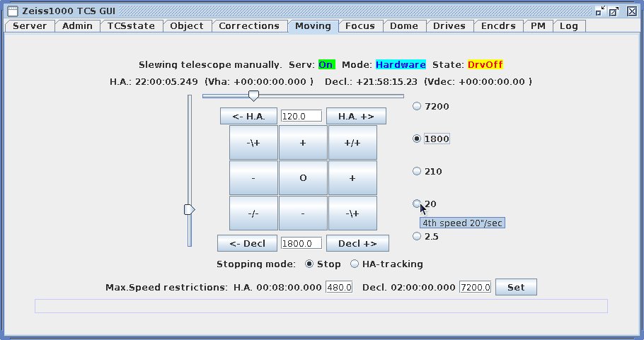644x340 pixels.
Task: Click the Vdec value +00:00:00.00
Action: click(492, 81)
